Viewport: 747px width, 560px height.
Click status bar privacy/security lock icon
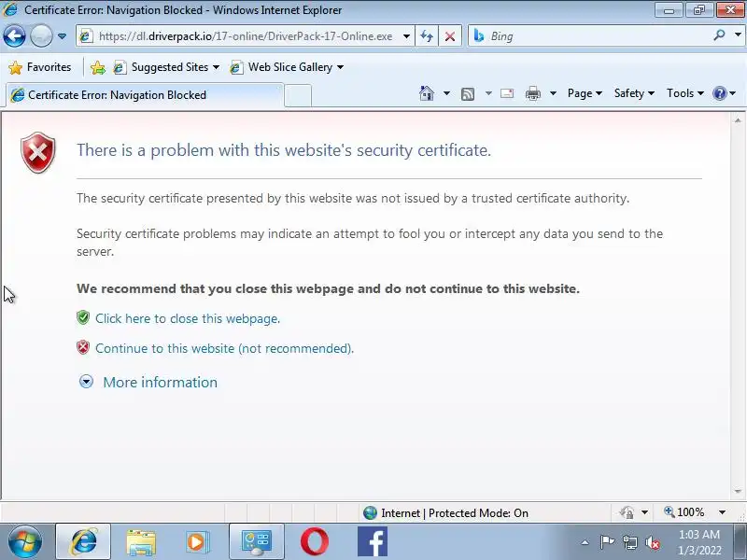point(627,512)
